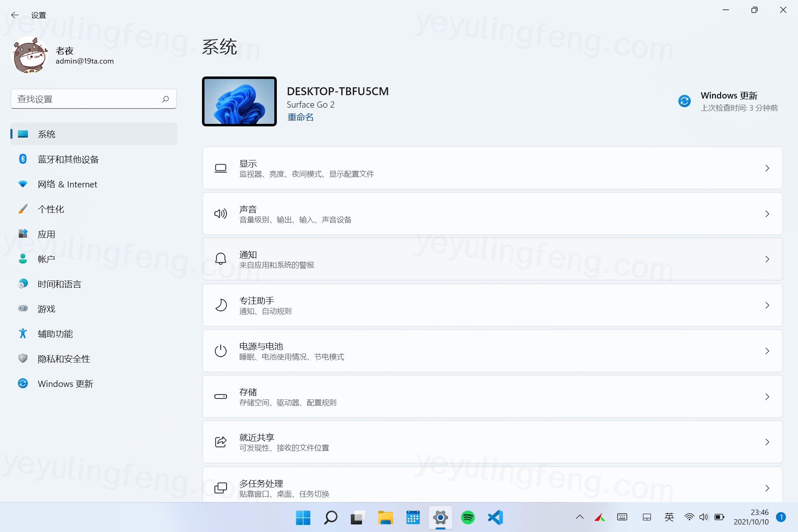Open 个性化 in the sidebar

pos(51,209)
